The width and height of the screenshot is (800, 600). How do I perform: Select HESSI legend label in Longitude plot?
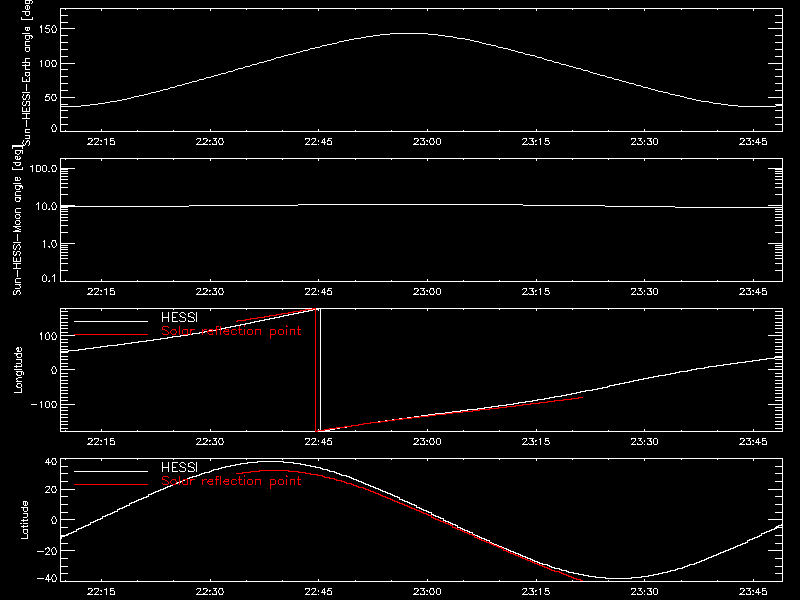pyautogui.click(x=179, y=317)
